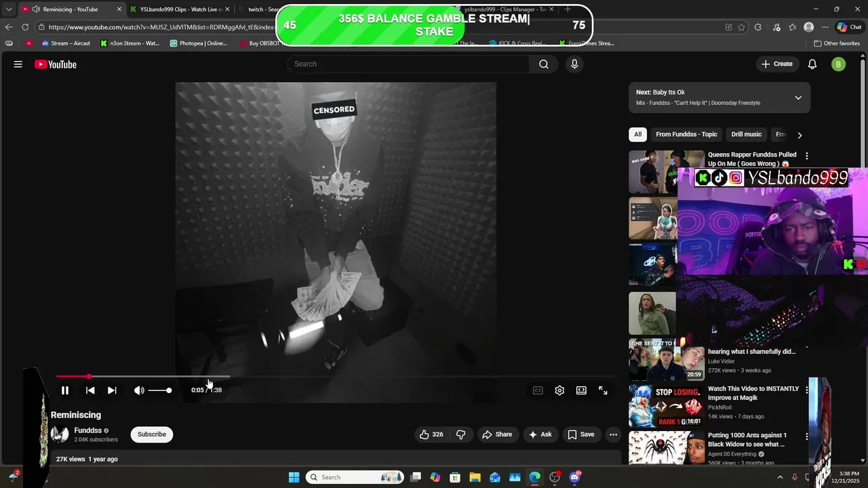The image size is (868, 488).
Task: Open Watch This Video to INSTANTLY Improve video
Action: coord(753,393)
